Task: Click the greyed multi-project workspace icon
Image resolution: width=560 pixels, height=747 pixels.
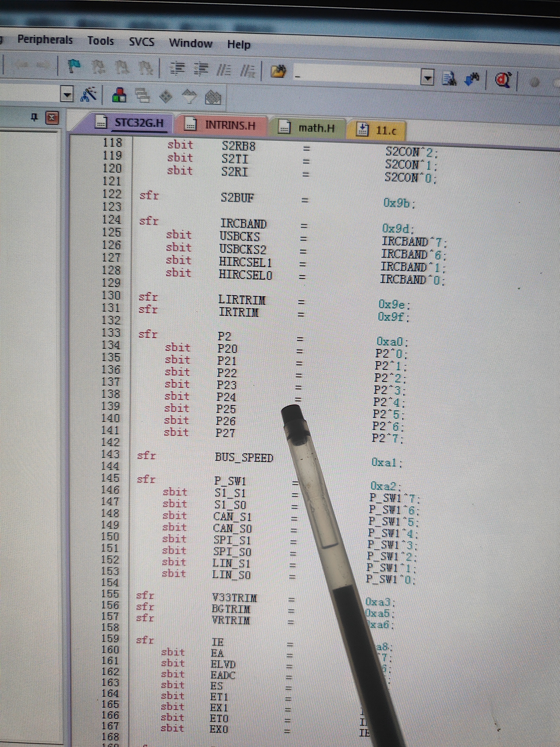Action: [143, 96]
